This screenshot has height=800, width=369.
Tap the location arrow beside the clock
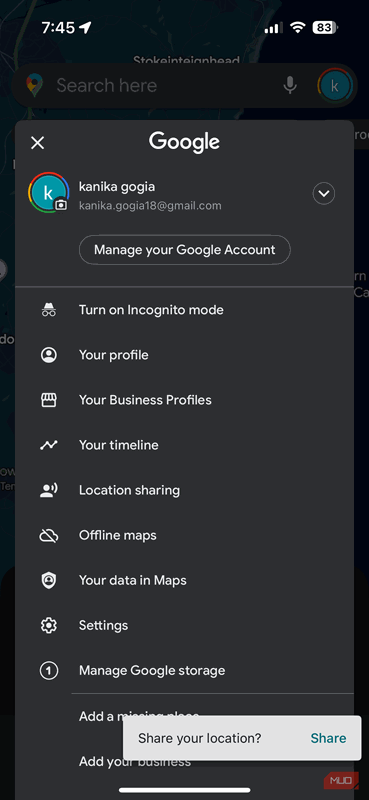85,28
